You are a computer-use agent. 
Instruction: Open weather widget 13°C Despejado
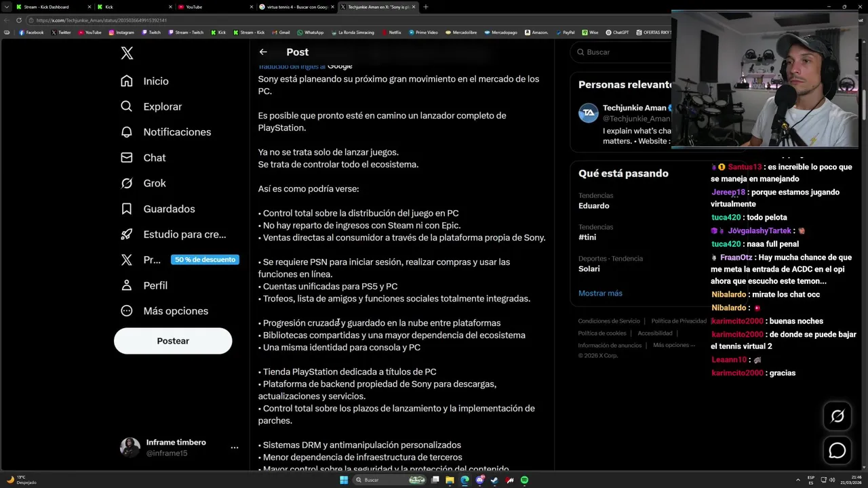(20, 480)
